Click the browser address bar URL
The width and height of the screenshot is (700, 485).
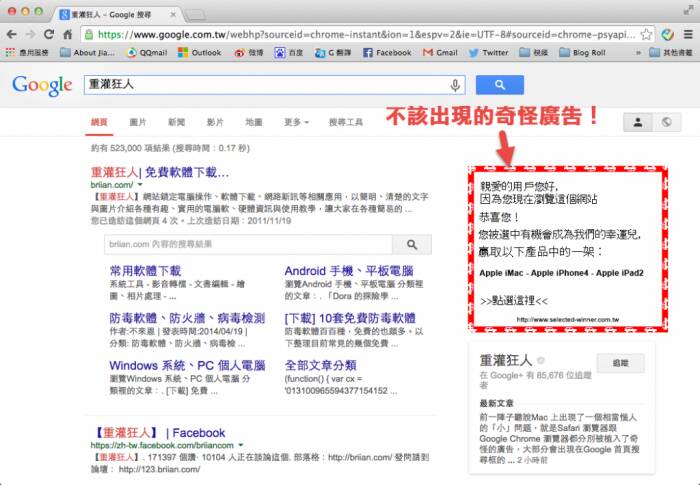point(366,34)
